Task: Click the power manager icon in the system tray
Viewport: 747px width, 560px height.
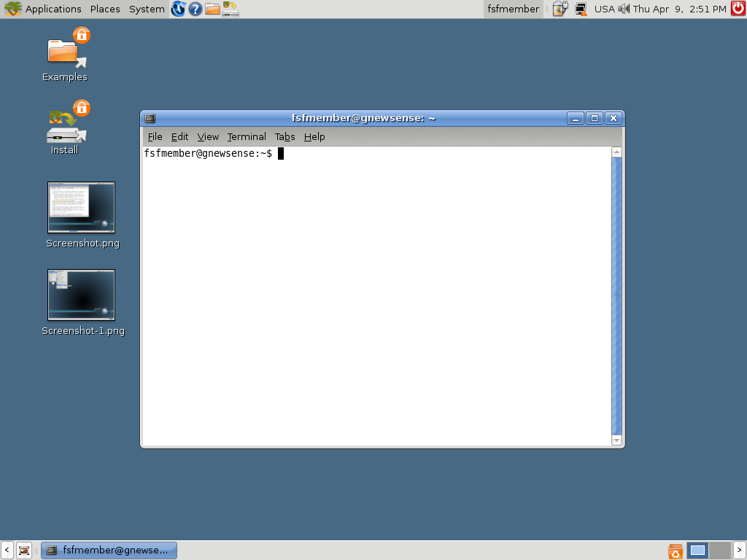Action: click(560, 9)
